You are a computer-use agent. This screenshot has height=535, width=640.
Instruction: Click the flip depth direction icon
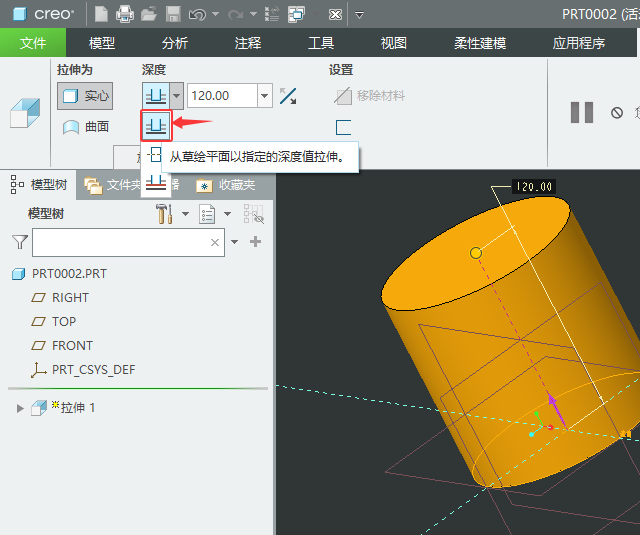point(288,96)
